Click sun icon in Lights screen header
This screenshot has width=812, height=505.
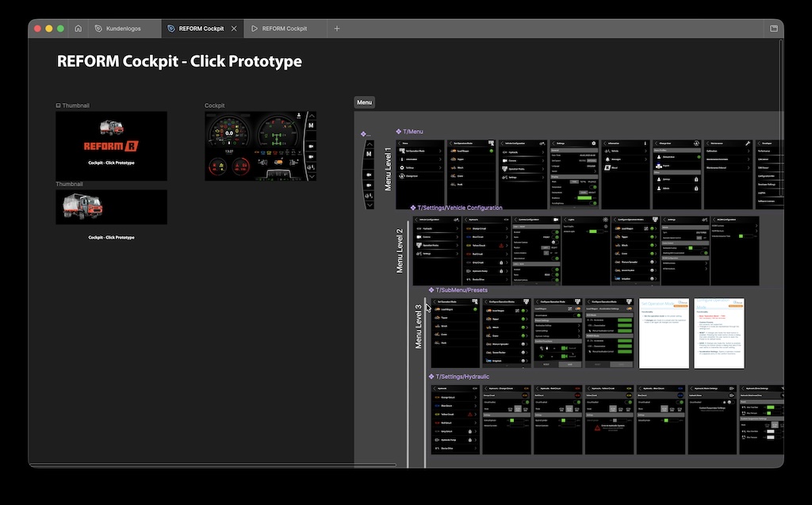click(x=605, y=220)
